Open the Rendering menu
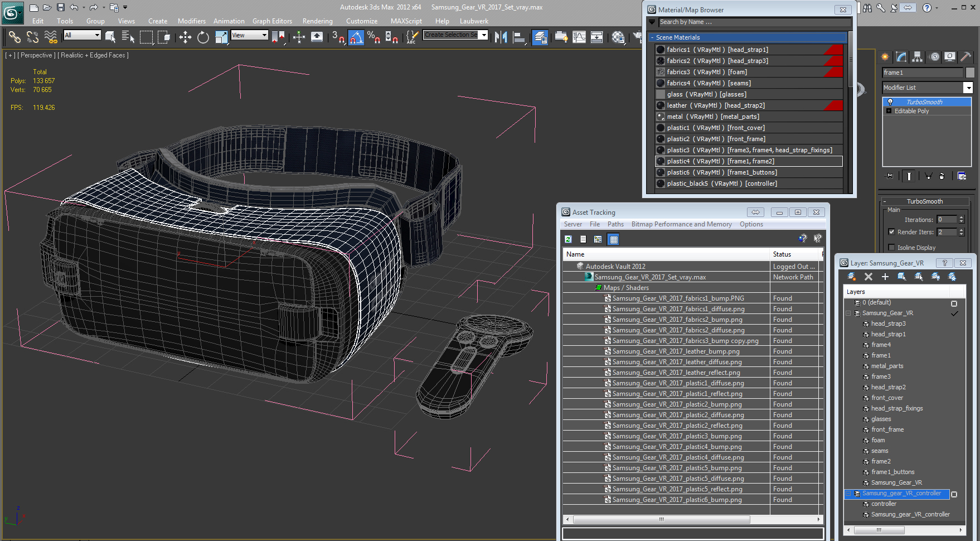The height and width of the screenshot is (541, 980). tap(317, 21)
